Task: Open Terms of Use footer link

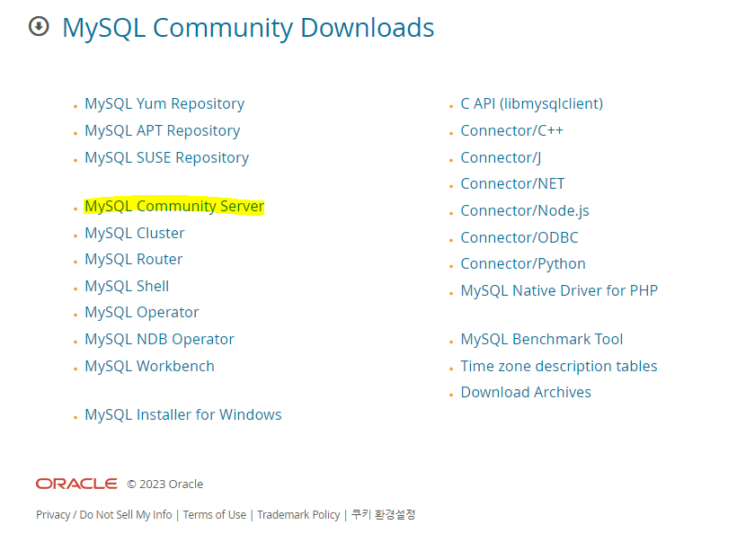Action: pos(214,515)
